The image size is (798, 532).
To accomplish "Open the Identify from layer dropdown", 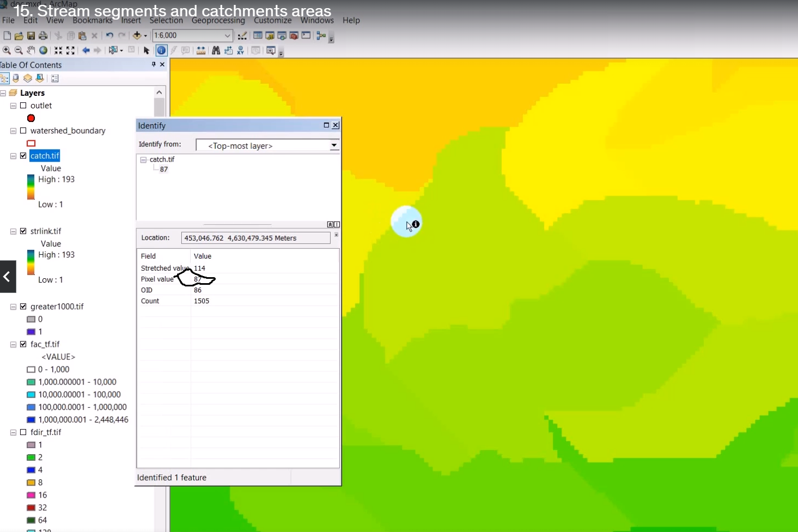I will coord(333,145).
